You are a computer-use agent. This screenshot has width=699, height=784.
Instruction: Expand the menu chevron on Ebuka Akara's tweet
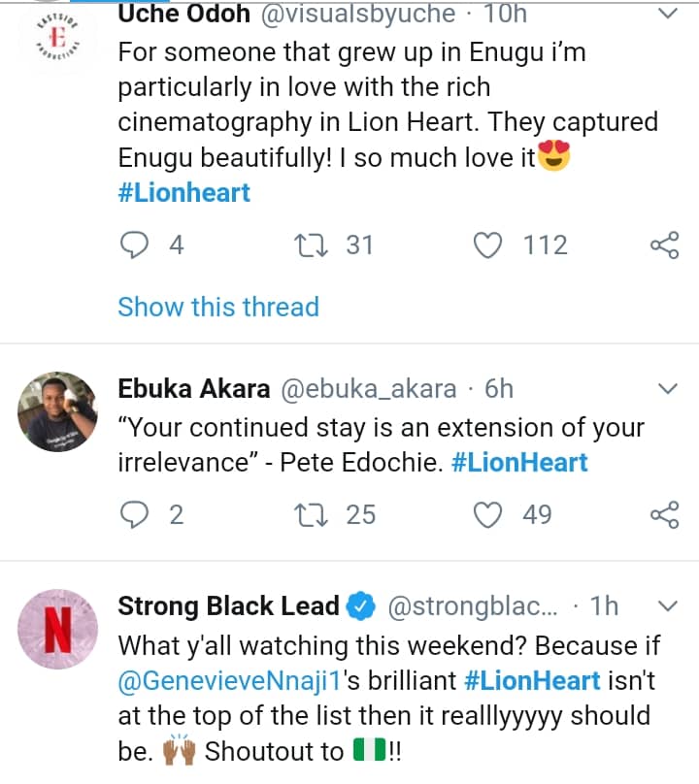[x=668, y=390]
